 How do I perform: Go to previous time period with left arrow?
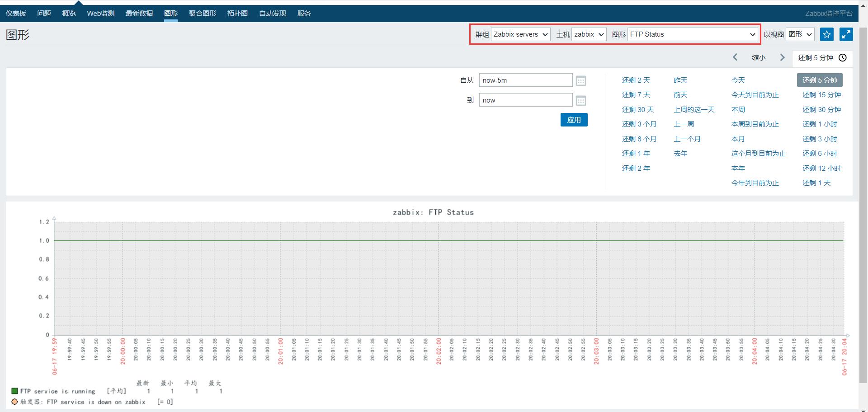pyautogui.click(x=735, y=57)
